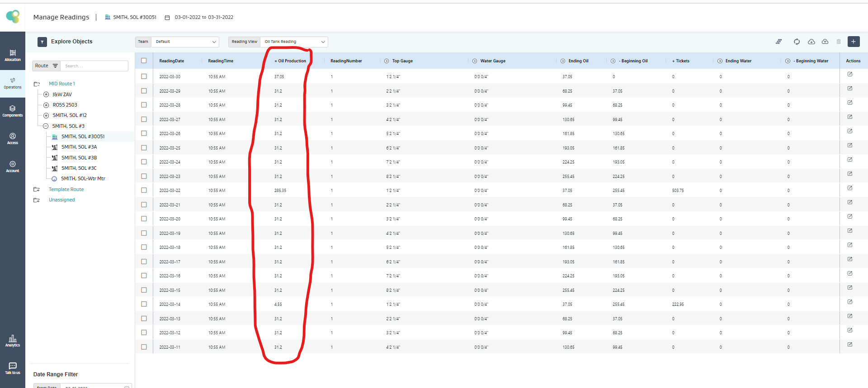Toggle the select-all rows checkbox in header
Screen dimensions: 868x388
coord(144,61)
